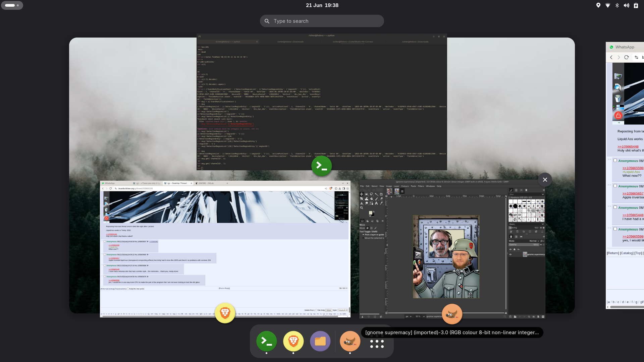Select the Free Select lasso tool in GIMP
Image resolution: width=644 pixels, height=362 pixels.
[x=371, y=194]
